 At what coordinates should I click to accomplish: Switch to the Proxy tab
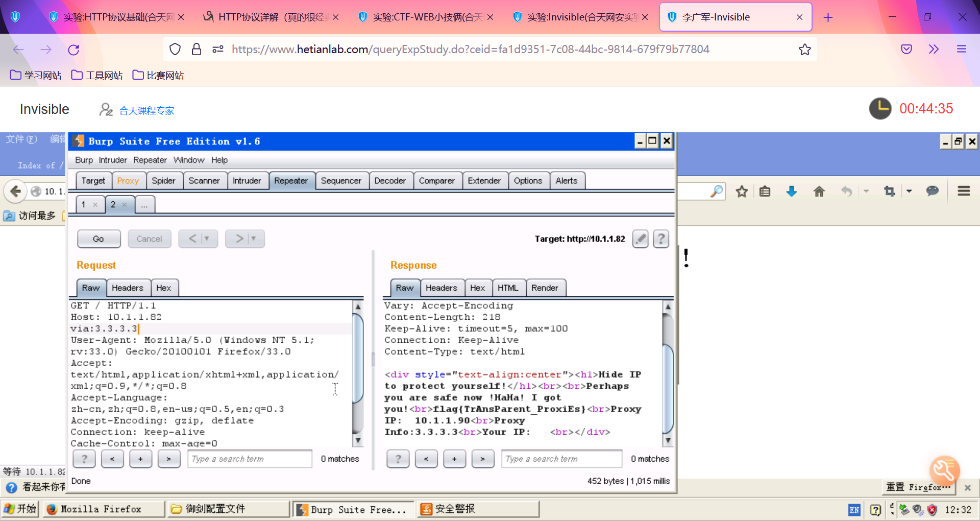tap(128, 181)
